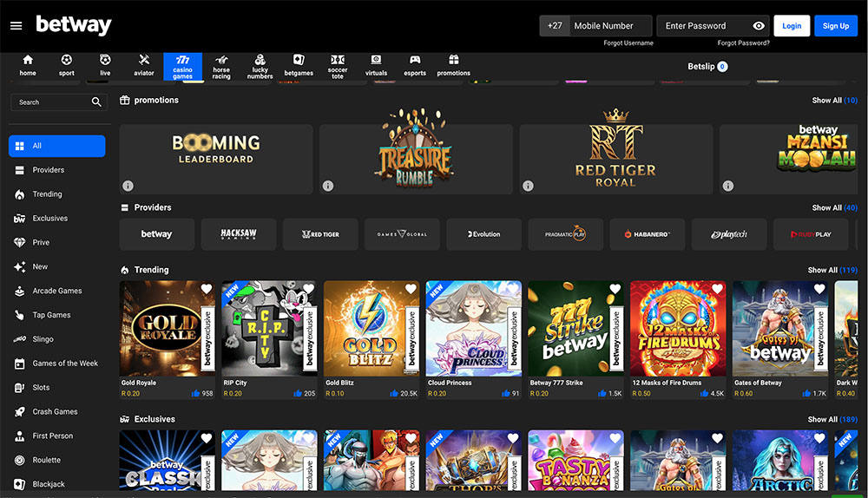
Task: Favorite RIP City with heart icon
Action: click(x=308, y=289)
